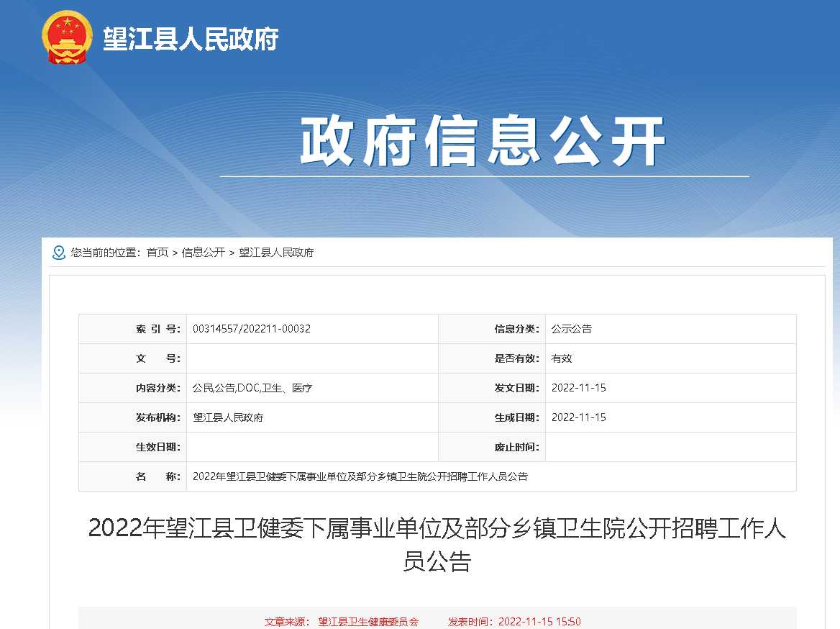Click 望江县人民政府 in the 发布机构 row
Image resolution: width=840 pixels, height=629 pixels.
(x=228, y=417)
